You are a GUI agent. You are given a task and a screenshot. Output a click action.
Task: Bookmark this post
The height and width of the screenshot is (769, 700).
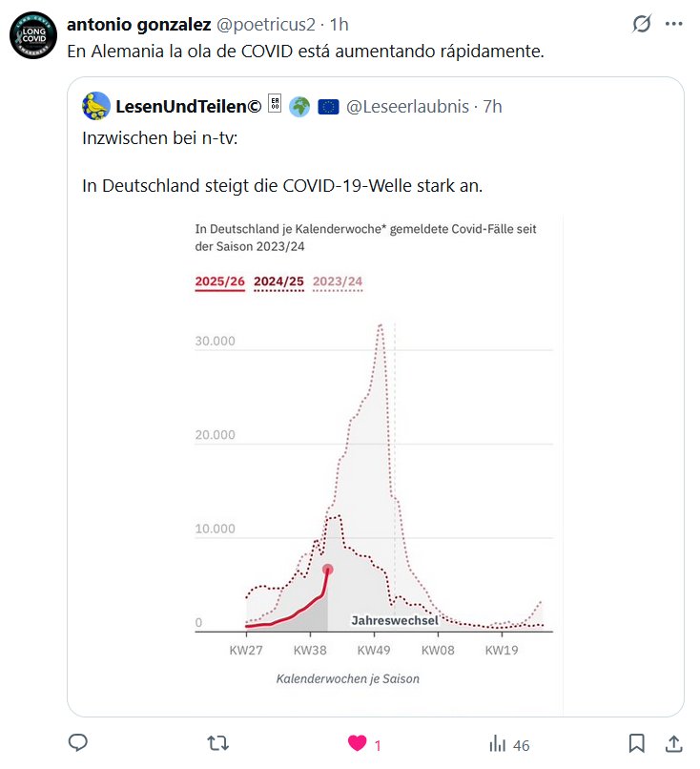click(637, 743)
